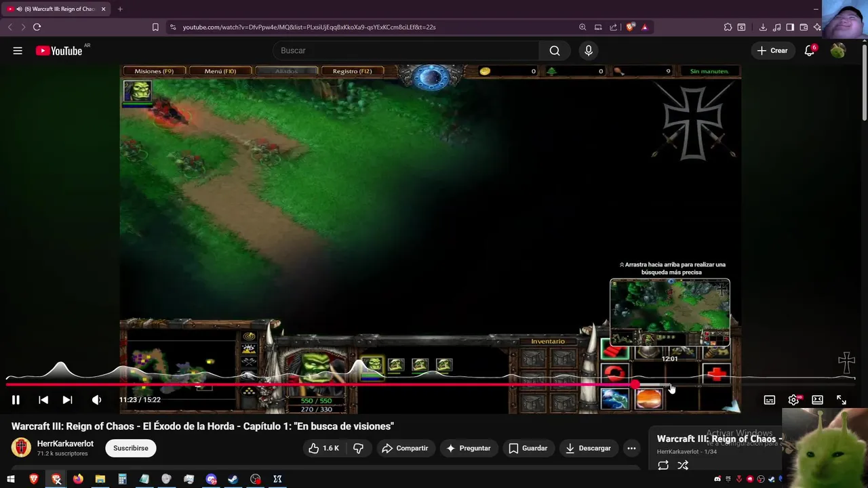This screenshot has width=868, height=488.
Task: Select the Warcraft III: Reign of Chaos tab
Action: coord(56,9)
